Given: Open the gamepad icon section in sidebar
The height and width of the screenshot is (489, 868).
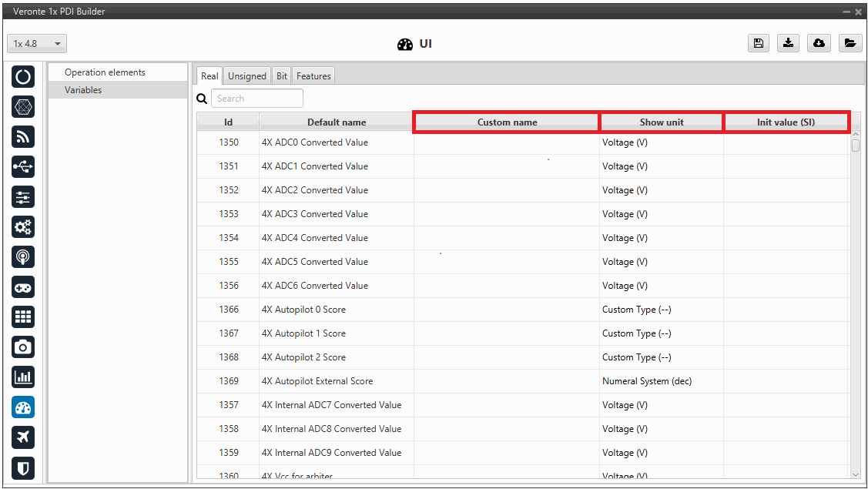Looking at the screenshot, I should point(23,287).
